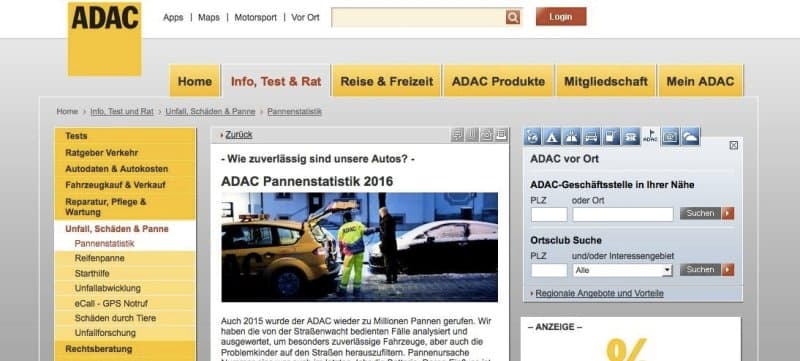800x361 pixels.
Task: Click the percent sign advertisement
Action: tap(627, 349)
